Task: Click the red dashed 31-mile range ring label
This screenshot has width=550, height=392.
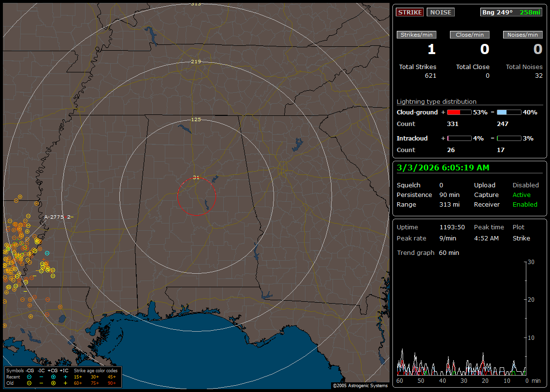Action: click(196, 178)
